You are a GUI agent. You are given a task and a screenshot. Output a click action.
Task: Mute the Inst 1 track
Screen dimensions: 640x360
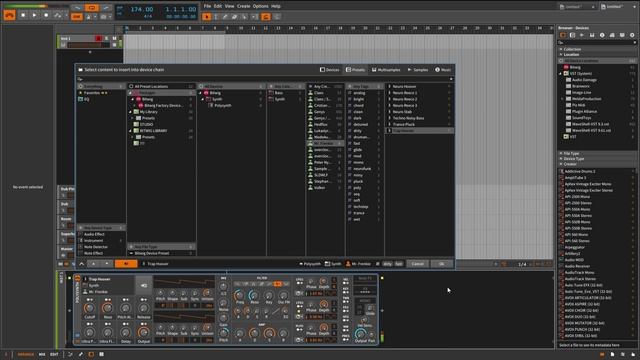[x=114, y=38]
